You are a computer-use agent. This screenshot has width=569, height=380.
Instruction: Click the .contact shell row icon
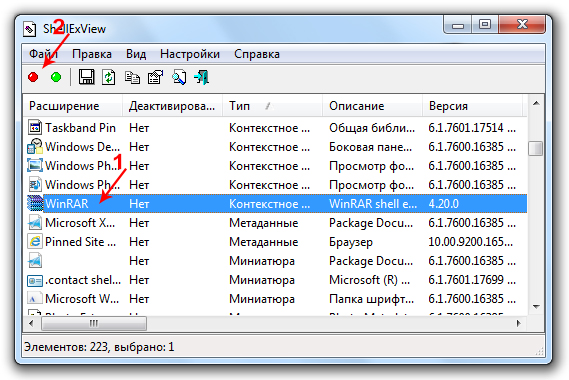(x=35, y=280)
